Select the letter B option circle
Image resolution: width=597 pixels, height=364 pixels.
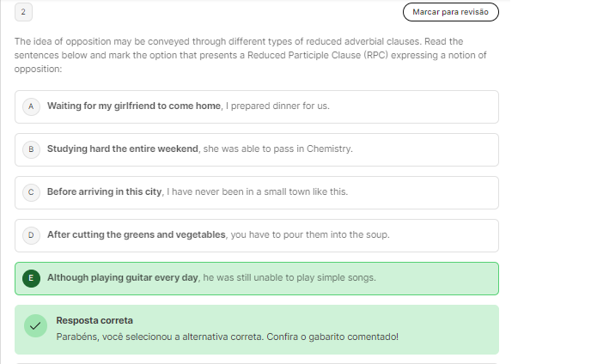coord(31,149)
